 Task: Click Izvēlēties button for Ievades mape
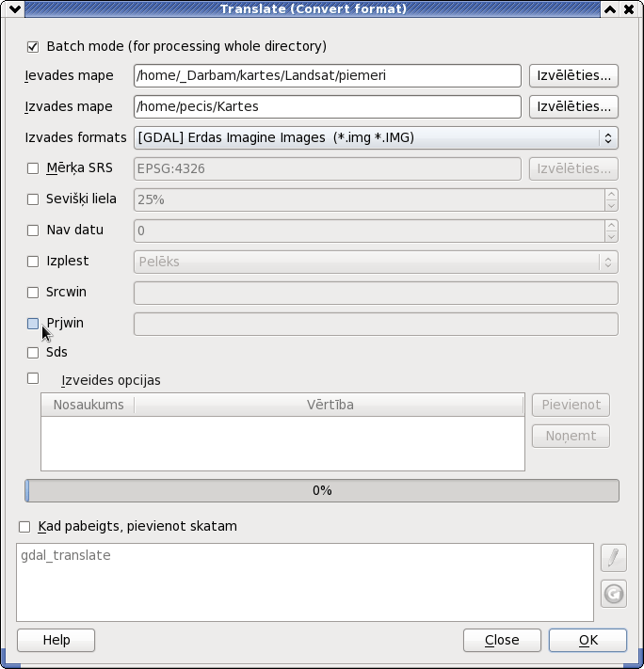click(x=573, y=75)
